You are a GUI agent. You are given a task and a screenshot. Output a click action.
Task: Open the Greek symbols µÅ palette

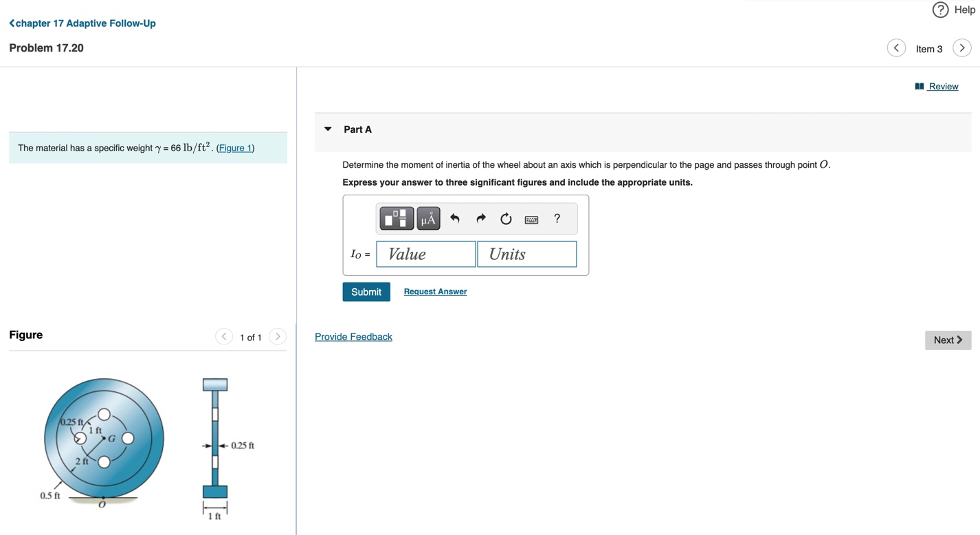pyautogui.click(x=428, y=219)
